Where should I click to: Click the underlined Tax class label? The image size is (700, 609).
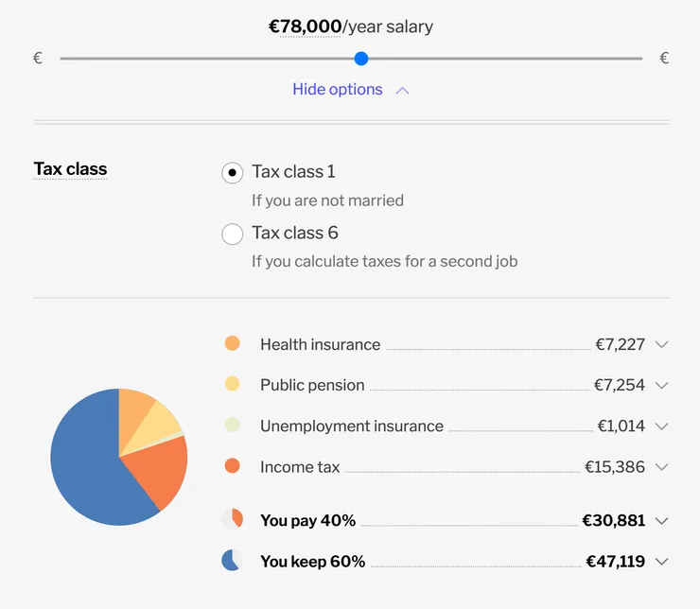coord(70,169)
